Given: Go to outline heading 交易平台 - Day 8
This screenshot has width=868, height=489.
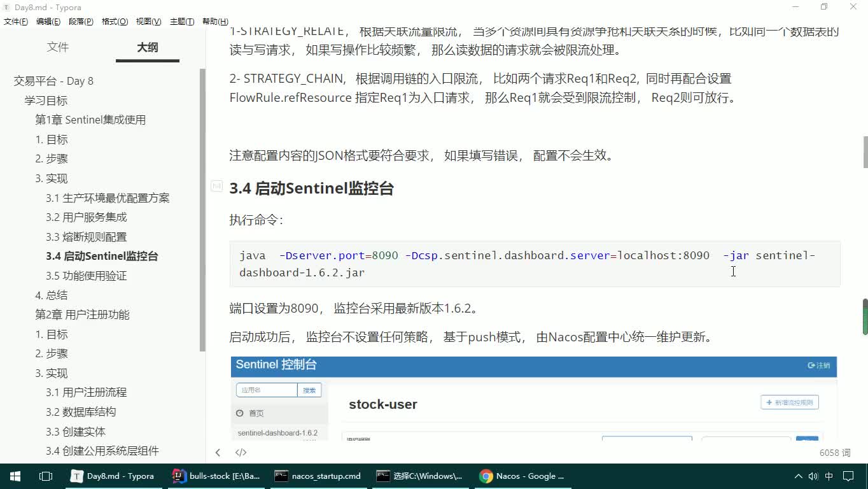Looking at the screenshot, I should tap(53, 81).
